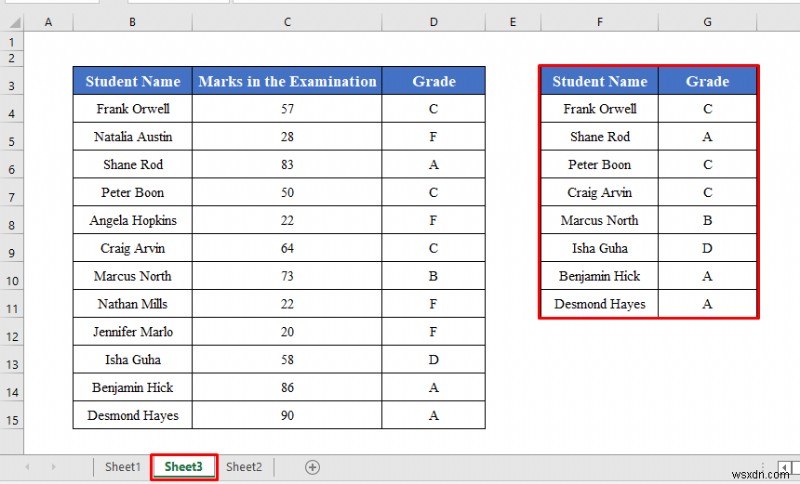Image resolution: width=800 pixels, height=484 pixels.
Task: Select column F header
Action: [x=599, y=22]
